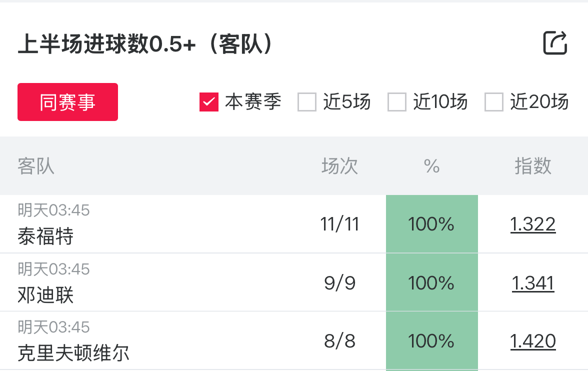Enable the 近5场 checkbox
Viewport: 588px width, 371px height.
pos(306,102)
